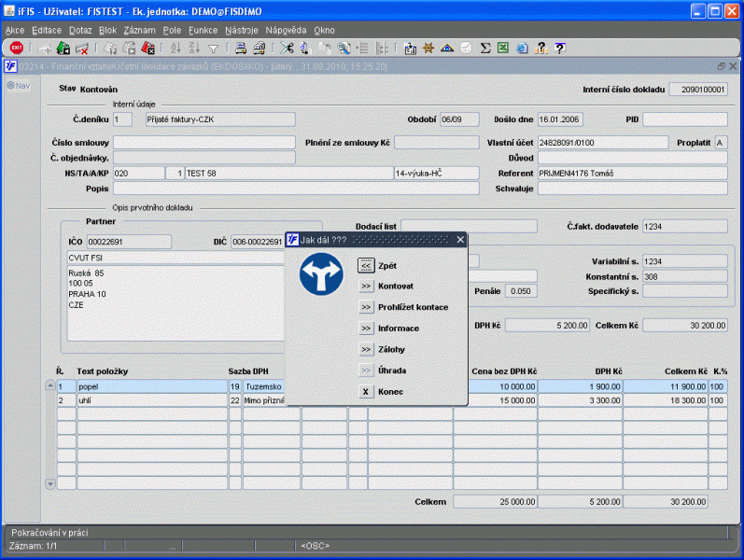Click the scissors cut icon in toolbar
Viewport: 744px width, 560px height.
[287, 48]
